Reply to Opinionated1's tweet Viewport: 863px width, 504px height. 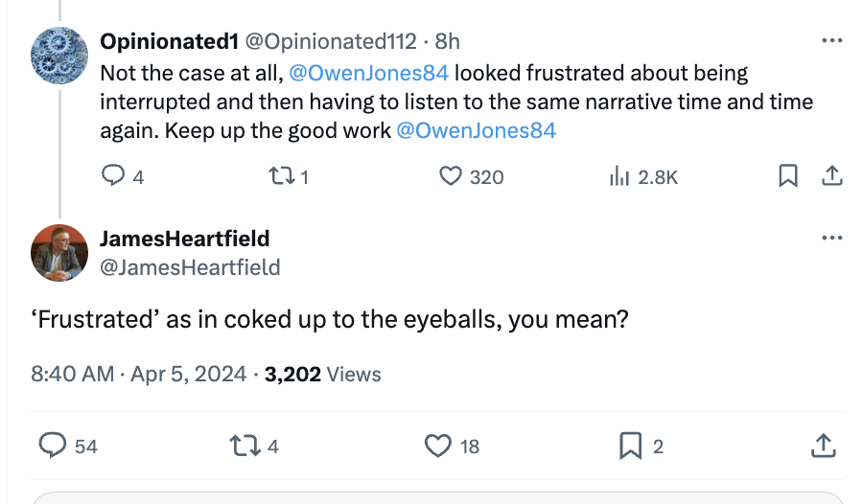(114, 176)
